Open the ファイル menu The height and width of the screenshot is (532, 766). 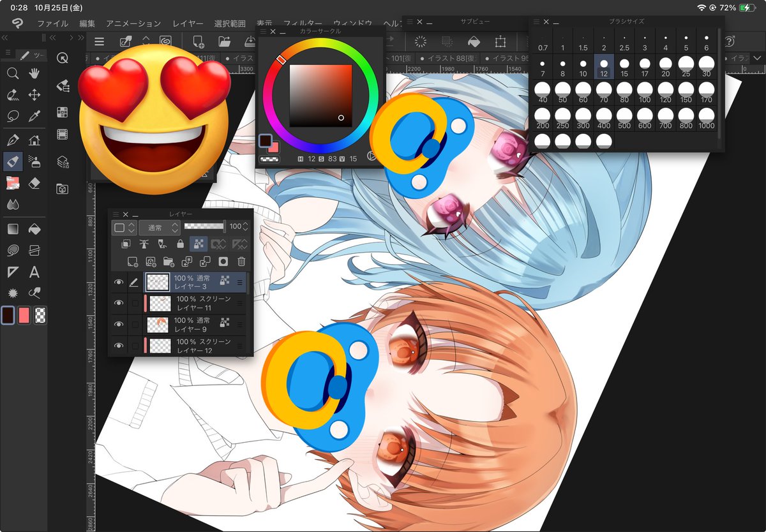click(x=53, y=24)
